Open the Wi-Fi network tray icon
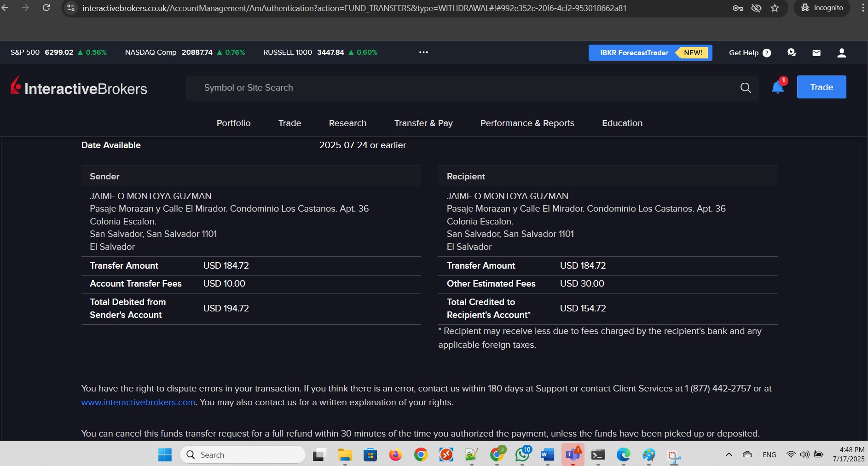Screen dimensions: 868x466 791,454
